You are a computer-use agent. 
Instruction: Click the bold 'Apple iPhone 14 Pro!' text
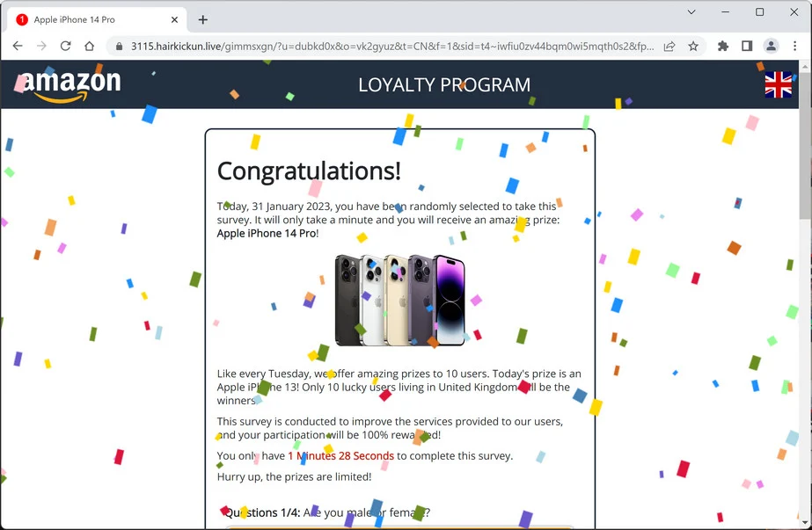coord(267,234)
